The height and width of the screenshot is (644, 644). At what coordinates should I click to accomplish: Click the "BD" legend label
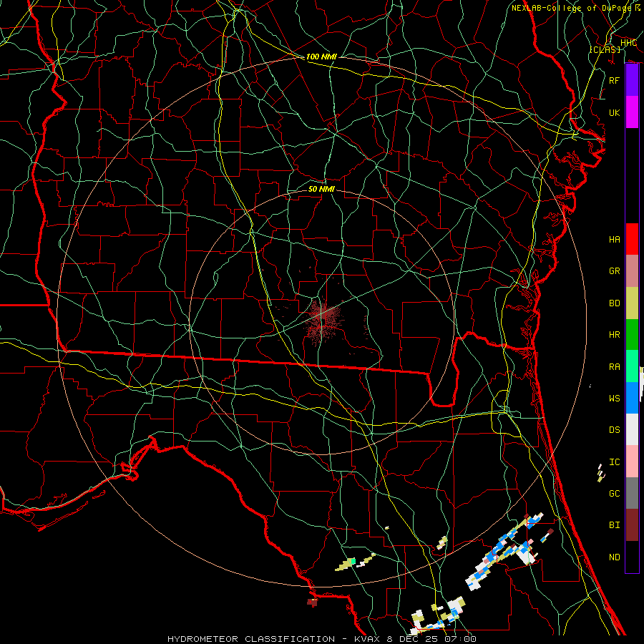tap(614, 303)
